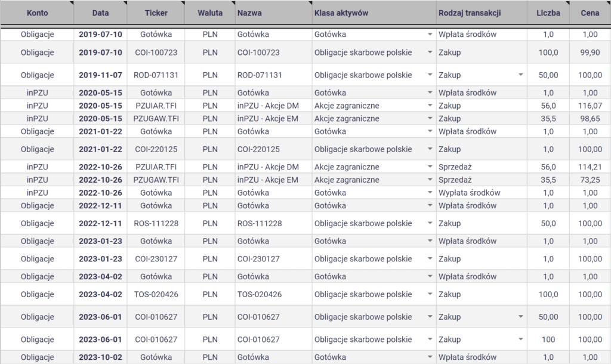
Task: Expand Klasa aktywów dropdown for ROS-111228 row
Action: click(x=430, y=224)
